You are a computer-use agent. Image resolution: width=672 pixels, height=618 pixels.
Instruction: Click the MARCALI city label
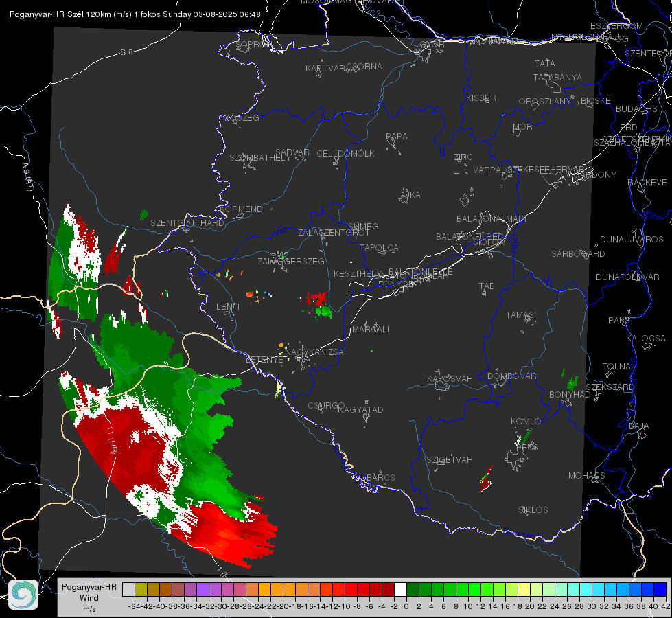click(371, 330)
